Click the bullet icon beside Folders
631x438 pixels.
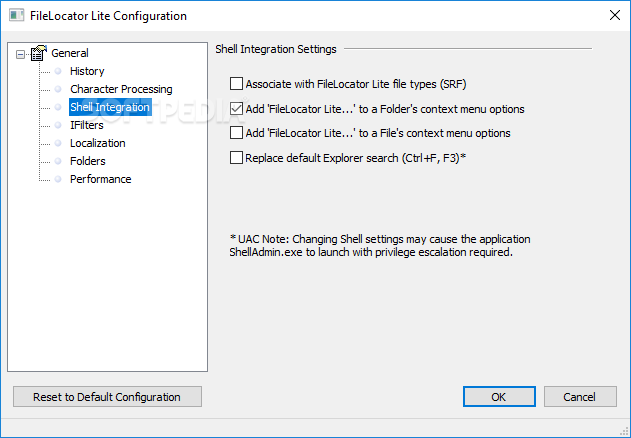pos(58,161)
